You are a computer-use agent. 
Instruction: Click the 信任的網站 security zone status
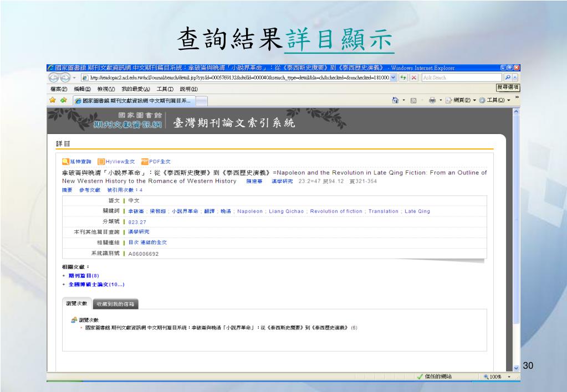click(x=435, y=376)
